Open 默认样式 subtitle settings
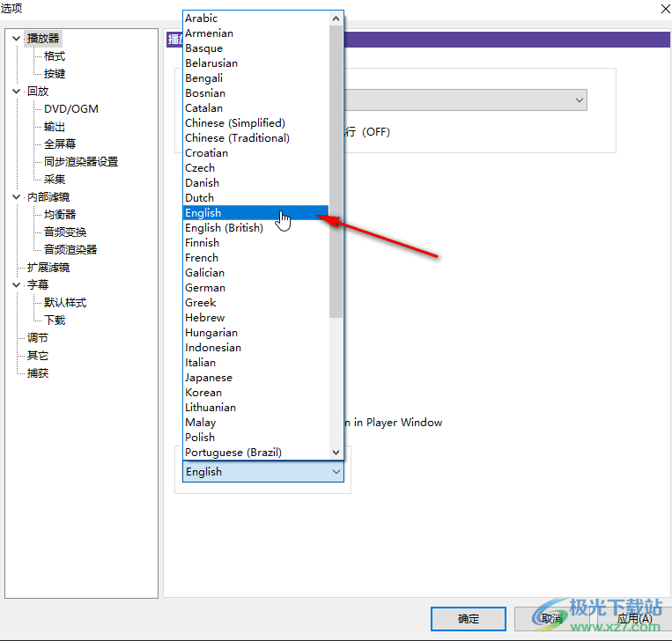 [65, 303]
